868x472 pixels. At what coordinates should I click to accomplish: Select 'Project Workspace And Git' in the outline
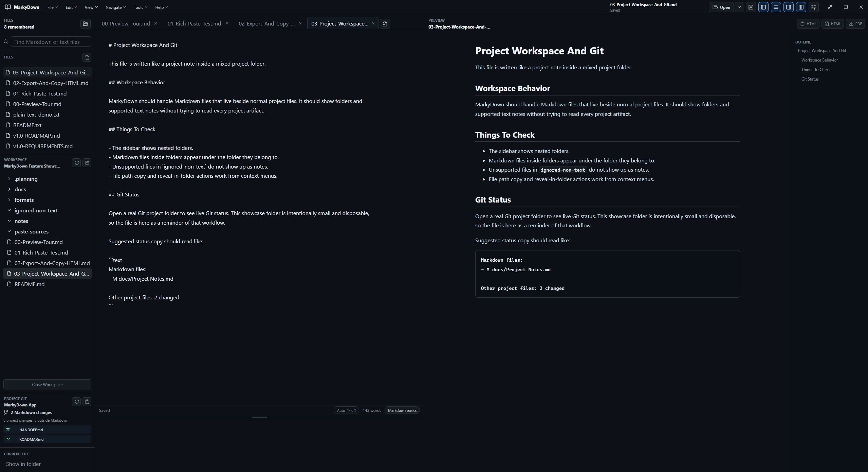[822, 51]
